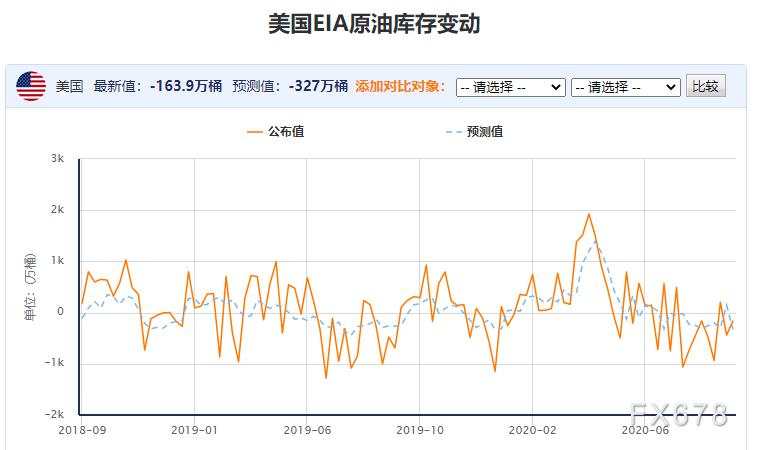
Task: Click the 2k y-axis label
Action: coord(57,210)
